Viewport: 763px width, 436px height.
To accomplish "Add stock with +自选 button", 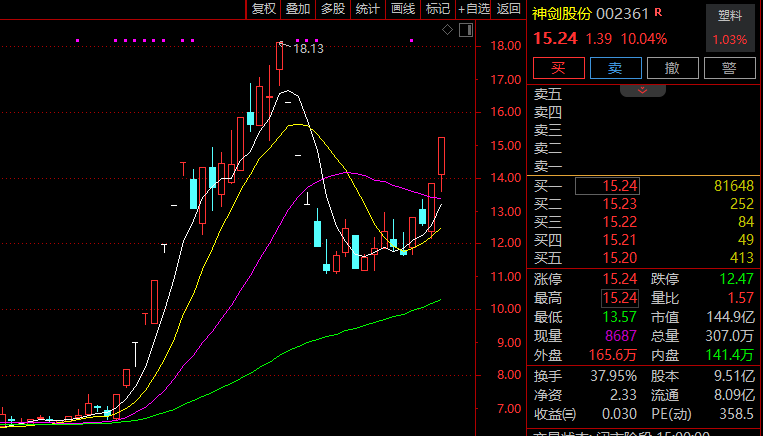I will [x=474, y=9].
